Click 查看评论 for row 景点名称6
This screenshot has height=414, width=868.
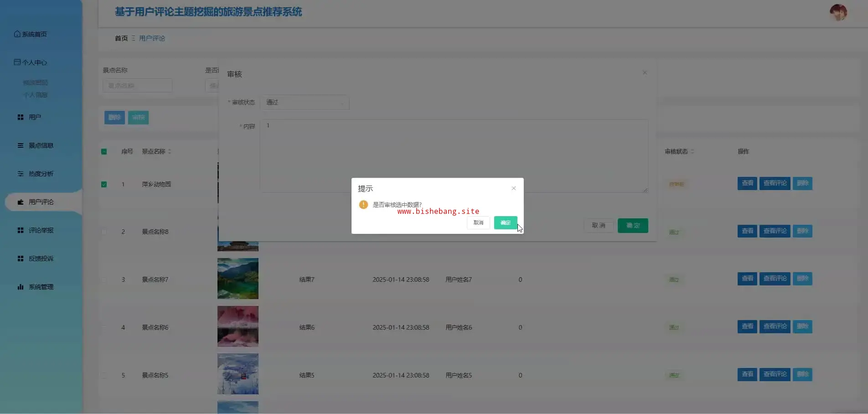pos(775,326)
